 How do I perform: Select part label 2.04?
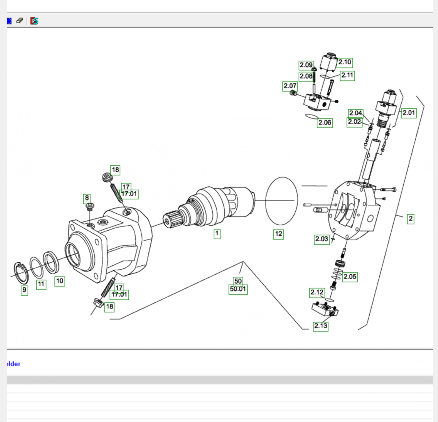[x=356, y=113]
